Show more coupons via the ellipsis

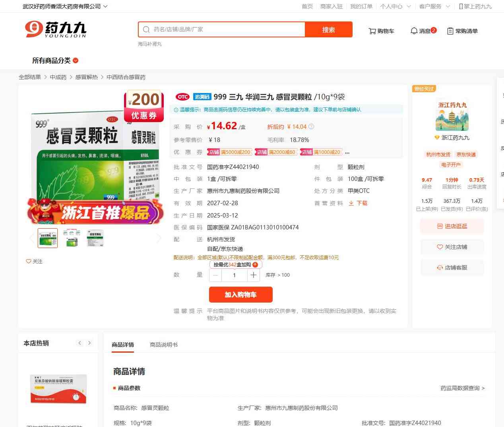click(347, 152)
